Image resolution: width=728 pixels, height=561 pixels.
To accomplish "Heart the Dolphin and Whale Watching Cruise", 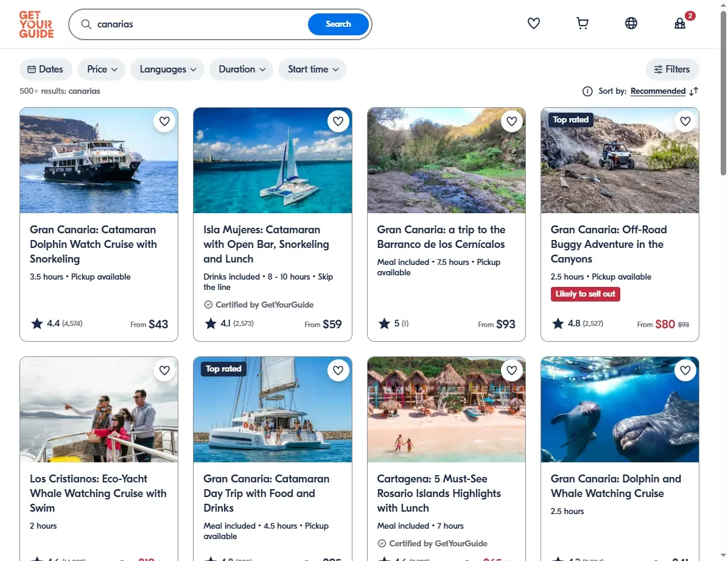I will click(685, 370).
